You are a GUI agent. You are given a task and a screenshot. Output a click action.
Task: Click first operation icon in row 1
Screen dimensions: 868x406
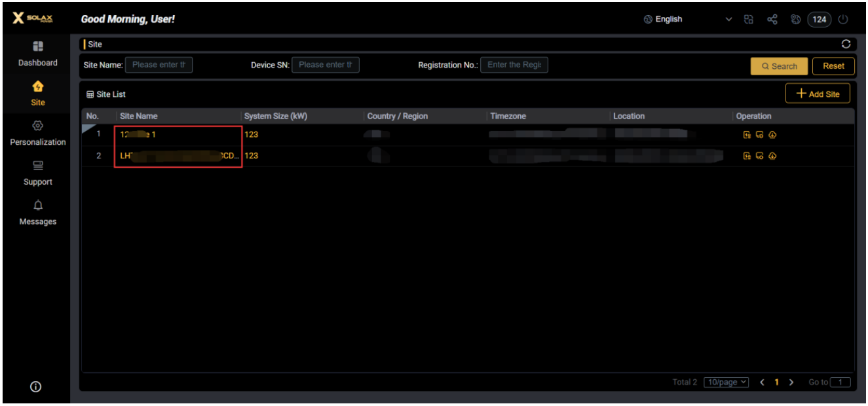click(x=747, y=136)
